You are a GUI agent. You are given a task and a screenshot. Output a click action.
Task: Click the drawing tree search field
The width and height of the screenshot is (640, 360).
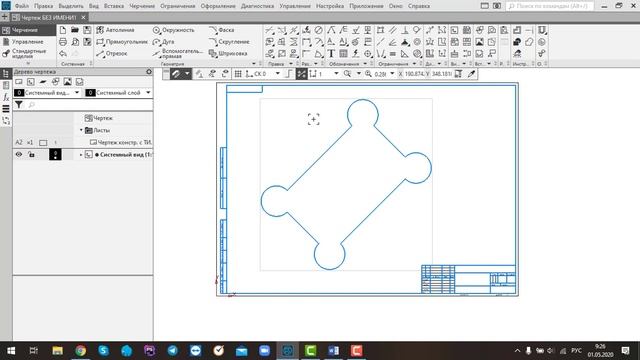pos(90,105)
